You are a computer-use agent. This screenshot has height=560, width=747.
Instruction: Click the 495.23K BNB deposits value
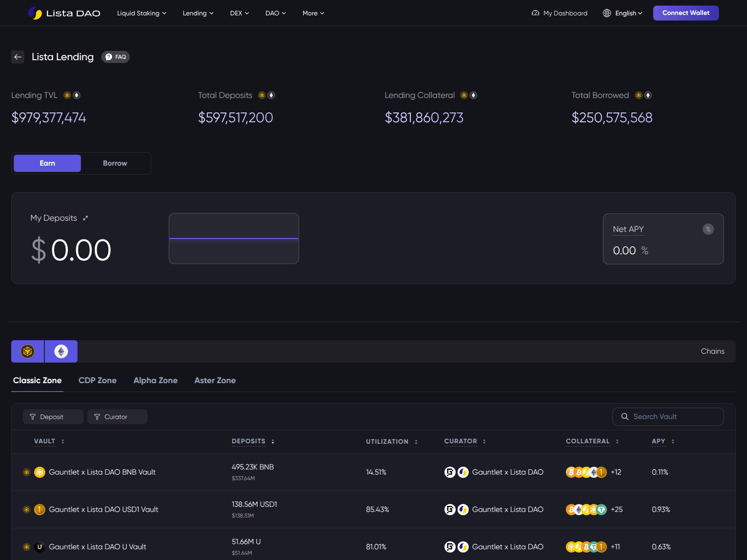click(x=253, y=467)
